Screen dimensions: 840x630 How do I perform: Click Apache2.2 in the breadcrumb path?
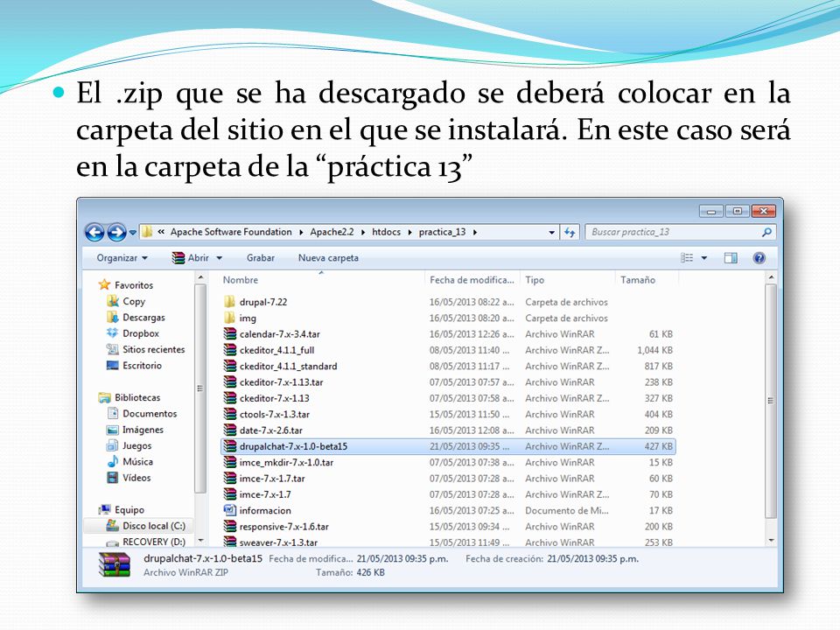tap(332, 232)
